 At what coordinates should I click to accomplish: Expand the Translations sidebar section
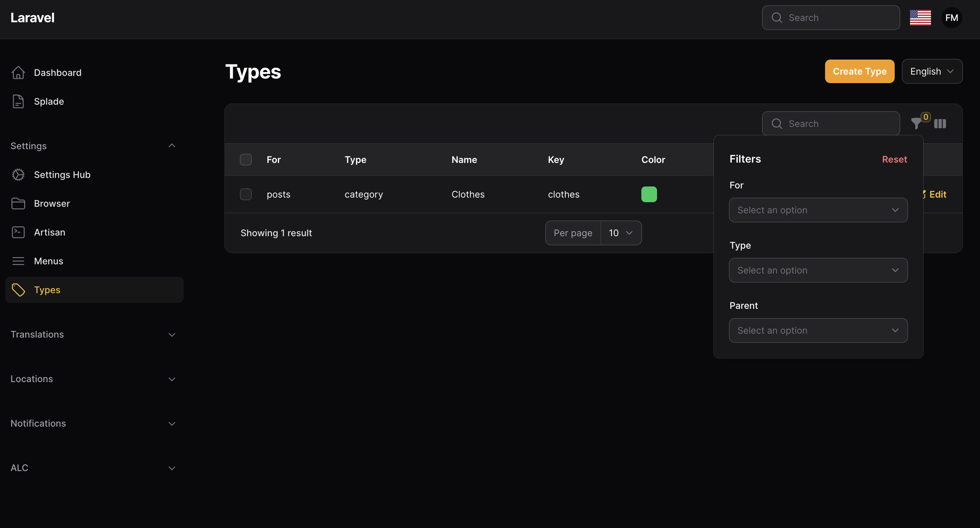click(172, 335)
